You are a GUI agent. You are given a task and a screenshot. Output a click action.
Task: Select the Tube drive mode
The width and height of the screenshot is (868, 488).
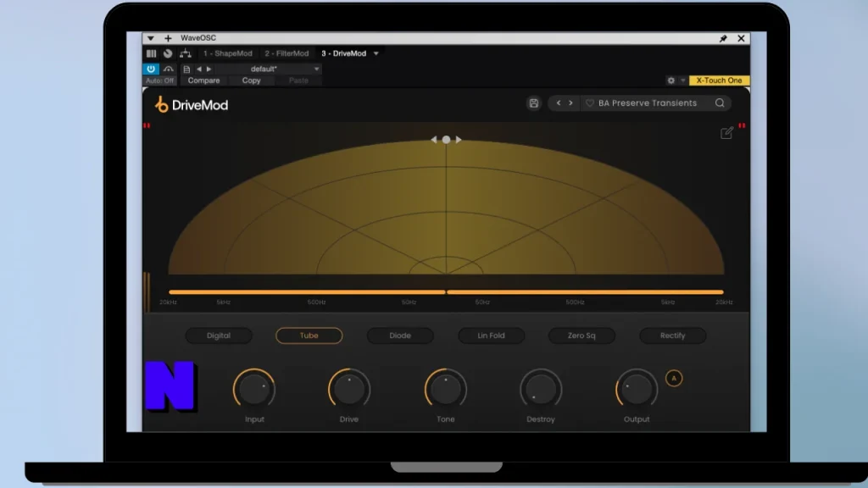[309, 335]
